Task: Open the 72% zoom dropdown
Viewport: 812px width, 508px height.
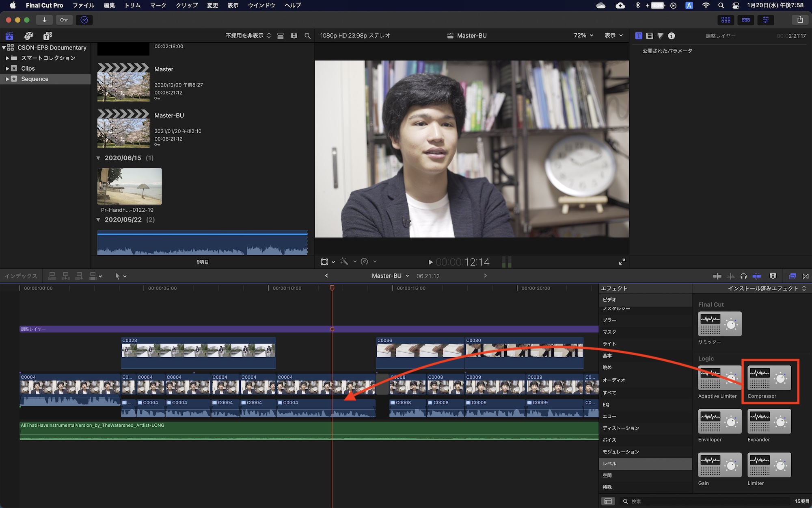Action: pyautogui.click(x=583, y=36)
